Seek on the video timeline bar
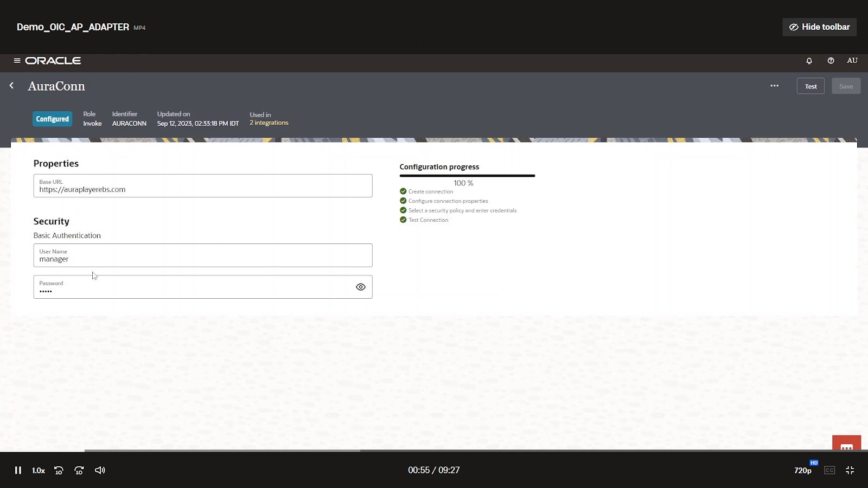The height and width of the screenshot is (488, 868). [434, 451]
